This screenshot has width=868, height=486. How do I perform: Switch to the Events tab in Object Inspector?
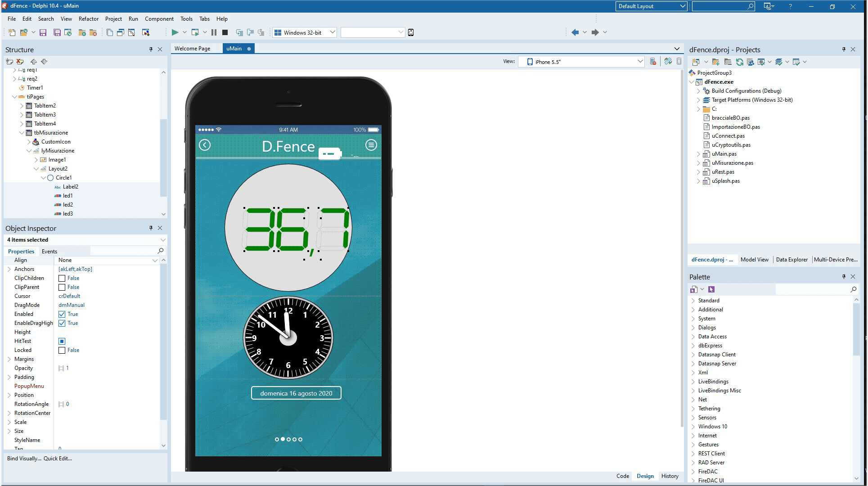tap(49, 252)
